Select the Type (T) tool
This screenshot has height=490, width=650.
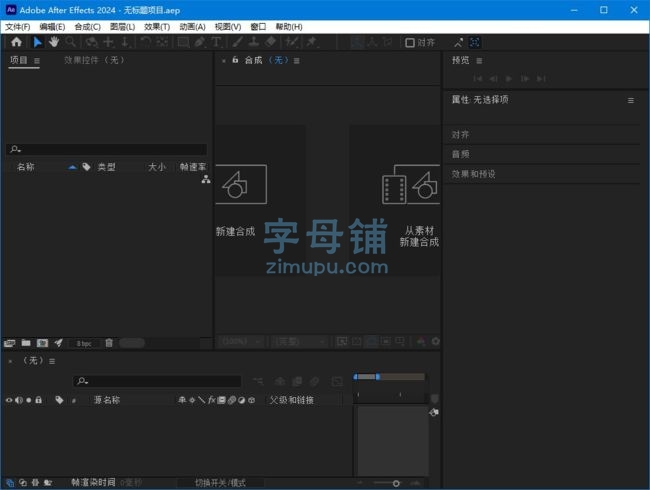[x=216, y=42]
